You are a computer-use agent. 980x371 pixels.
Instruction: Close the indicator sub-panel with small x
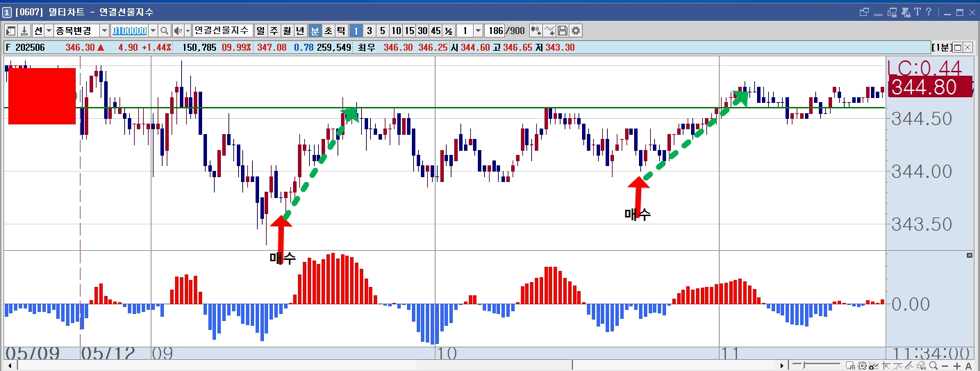coord(970,256)
